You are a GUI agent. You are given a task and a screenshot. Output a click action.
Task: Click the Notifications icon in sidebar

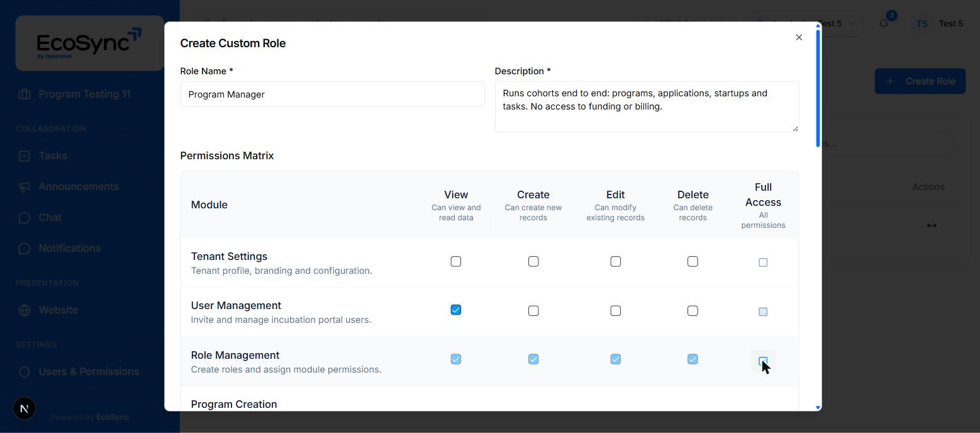[x=25, y=248]
